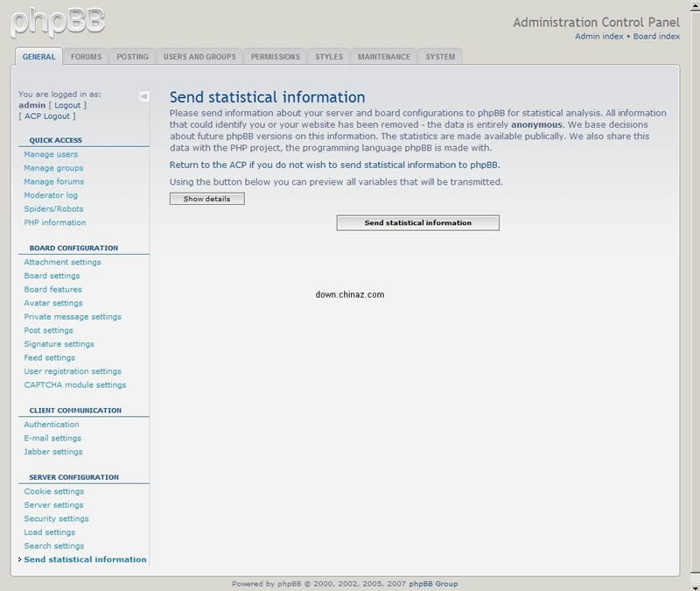Switch to the Permissions tab
This screenshot has height=591, width=700.
tap(275, 57)
